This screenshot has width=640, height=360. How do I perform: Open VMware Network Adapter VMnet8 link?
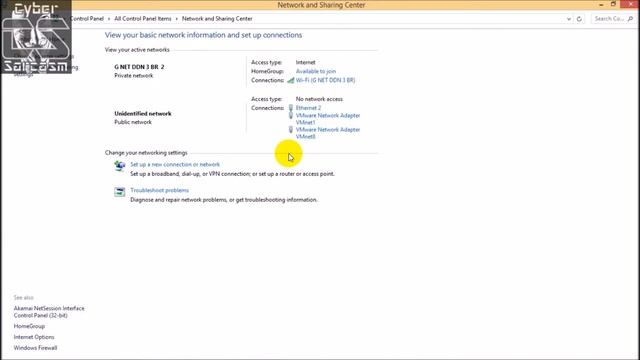pos(328,133)
